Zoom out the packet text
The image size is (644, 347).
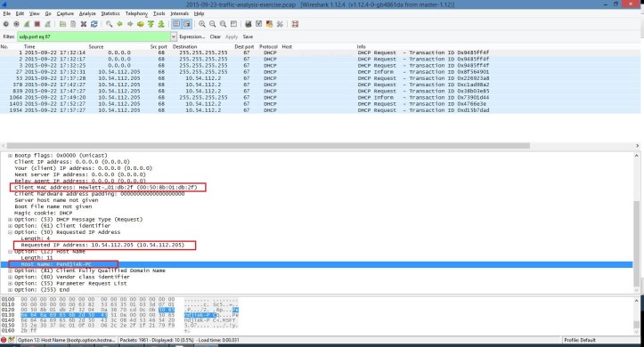tap(212, 24)
